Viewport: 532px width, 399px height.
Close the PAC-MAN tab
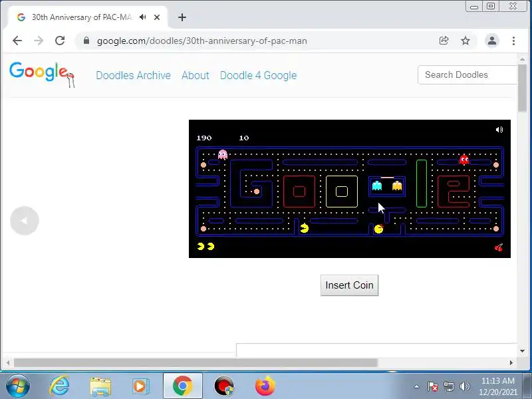coord(157,17)
